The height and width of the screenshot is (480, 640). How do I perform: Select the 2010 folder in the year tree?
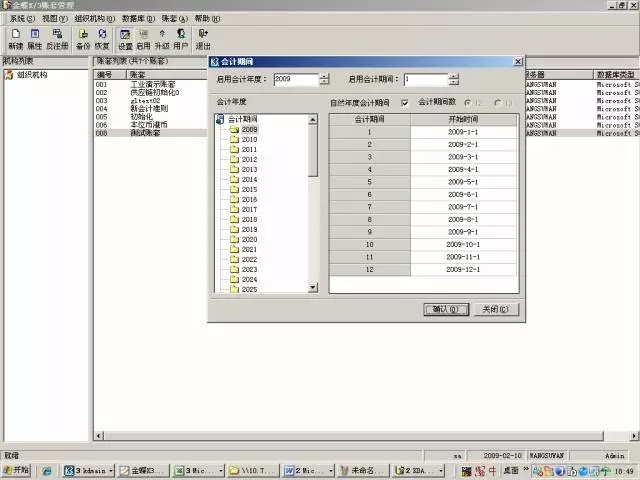(x=244, y=140)
